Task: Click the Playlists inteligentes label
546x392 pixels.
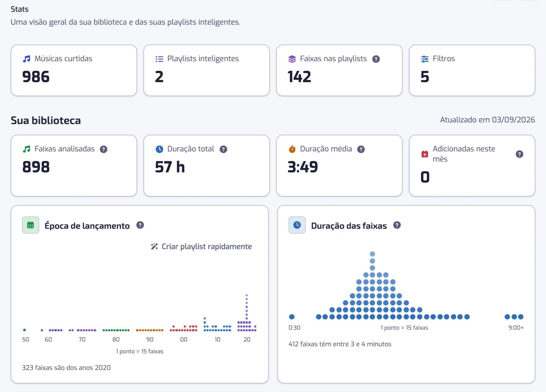Action: pos(203,59)
